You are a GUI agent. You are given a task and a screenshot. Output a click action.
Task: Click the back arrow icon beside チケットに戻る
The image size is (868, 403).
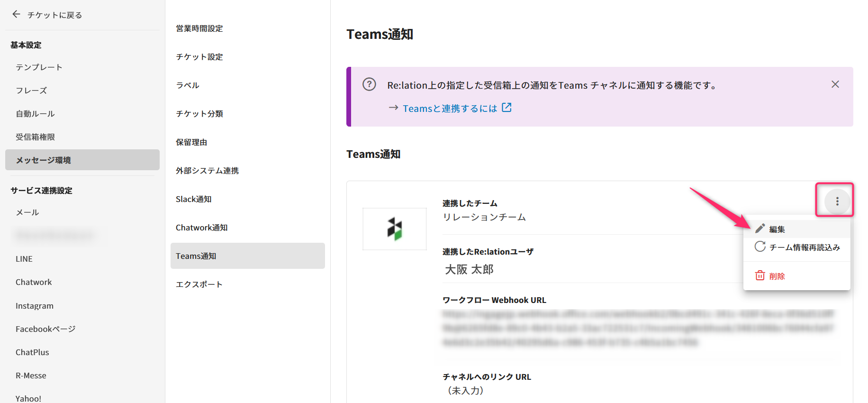point(17,14)
